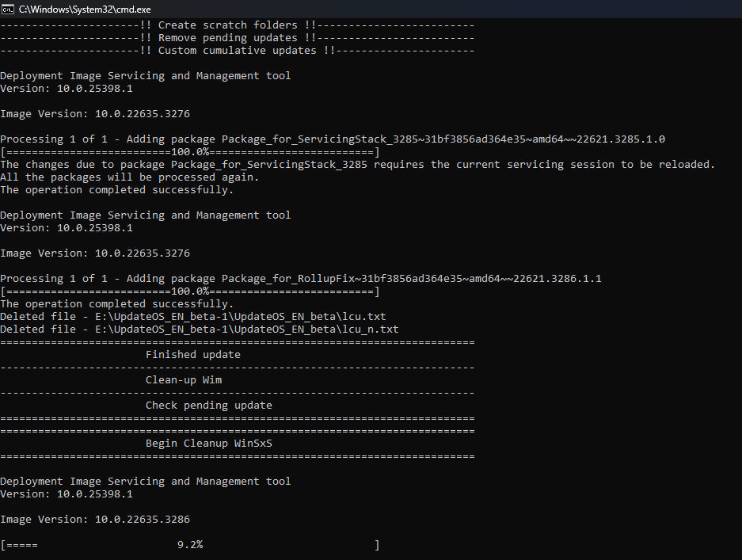Click the 'Create scratch folders' line

(x=237, y=25)
